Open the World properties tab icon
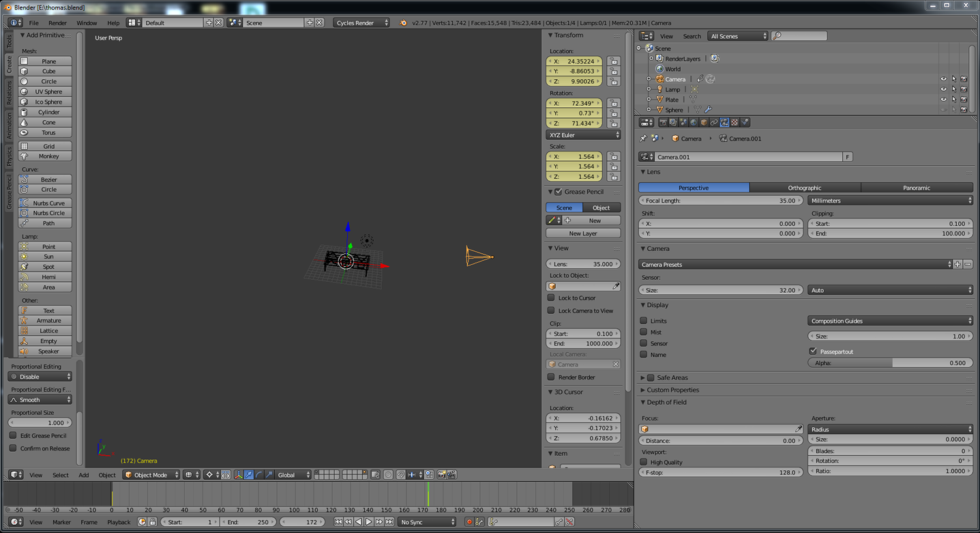 694,123
